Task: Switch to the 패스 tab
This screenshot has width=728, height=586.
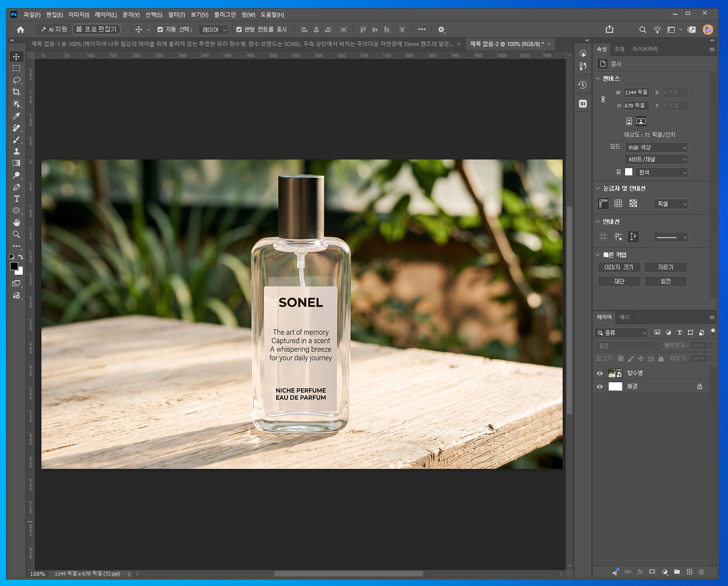Action: coord(625,317)
